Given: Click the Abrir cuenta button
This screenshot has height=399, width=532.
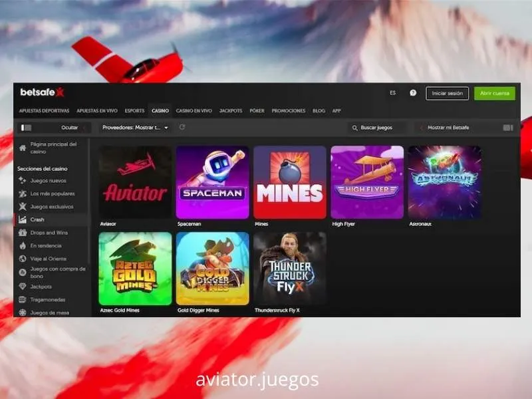Looking at the screenshot, I should pyautogui.click(x=495, y=93).
